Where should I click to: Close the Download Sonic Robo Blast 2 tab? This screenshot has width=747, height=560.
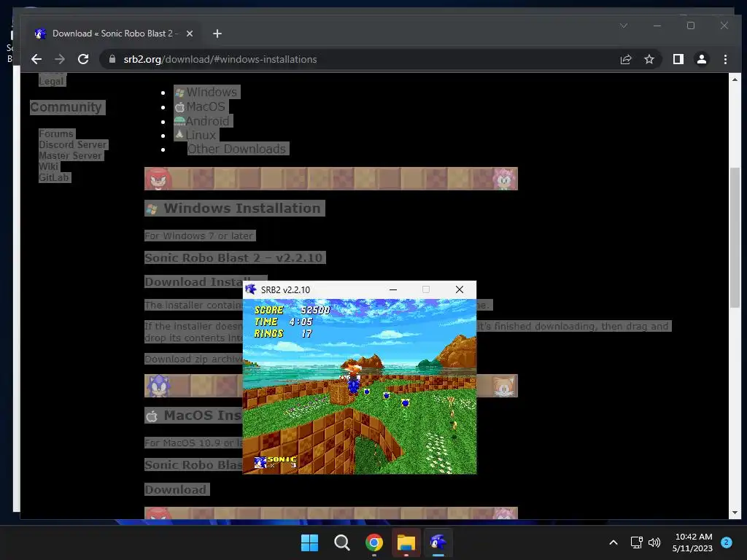pyautogui.click(x=190, y=34)
